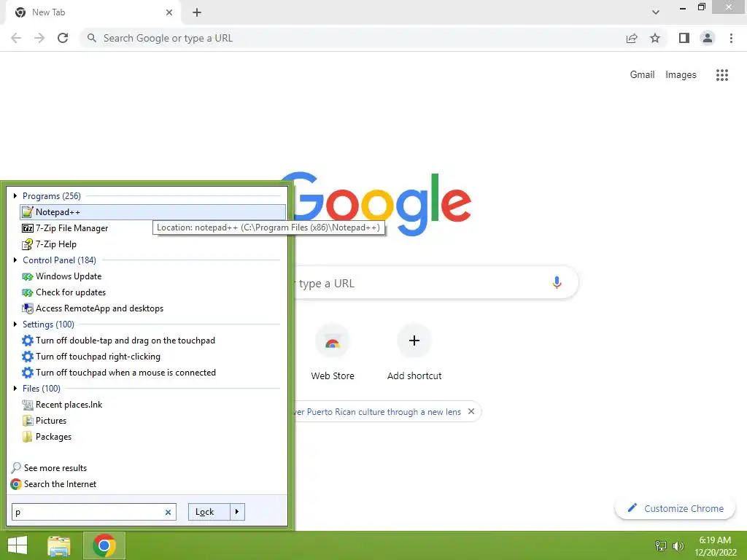Open the Chrome profile avatar
Screen dimensions: 747x560
point(708,38)
